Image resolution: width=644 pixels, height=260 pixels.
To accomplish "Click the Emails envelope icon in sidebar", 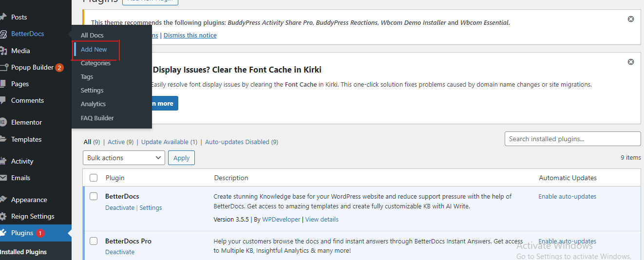I will 3,178.
